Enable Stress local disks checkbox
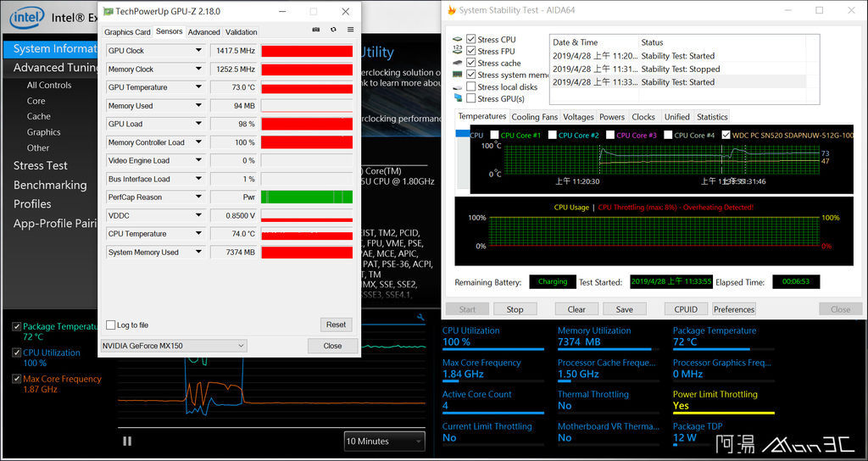Screen dimensions: 868x461 click(x=471, y=86)
